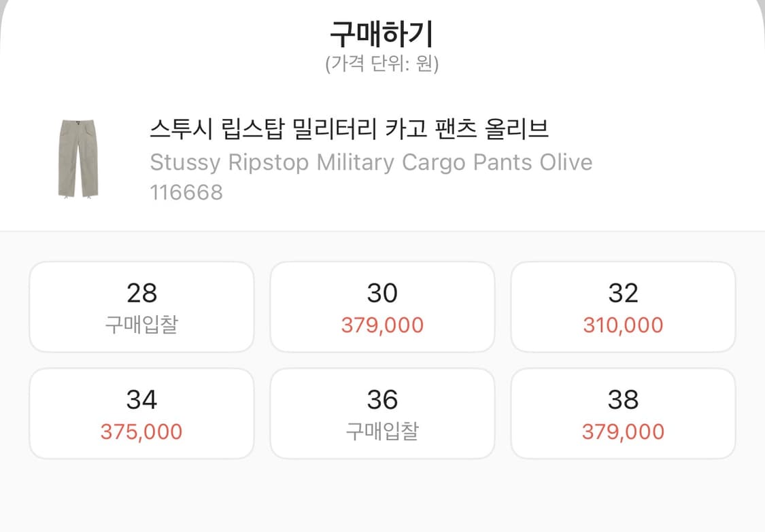Screen dimensions: 765x532
Task: Click the style number 116668
Action: tap(186, 193)
